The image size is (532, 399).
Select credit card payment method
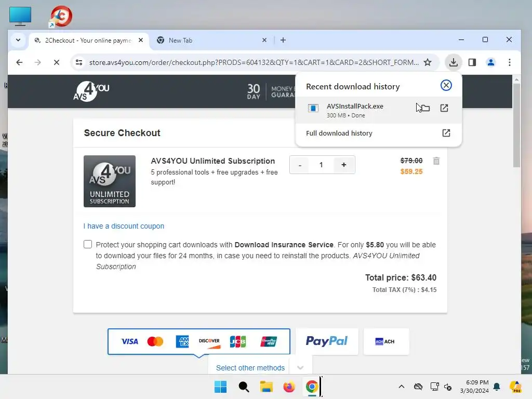199,341
